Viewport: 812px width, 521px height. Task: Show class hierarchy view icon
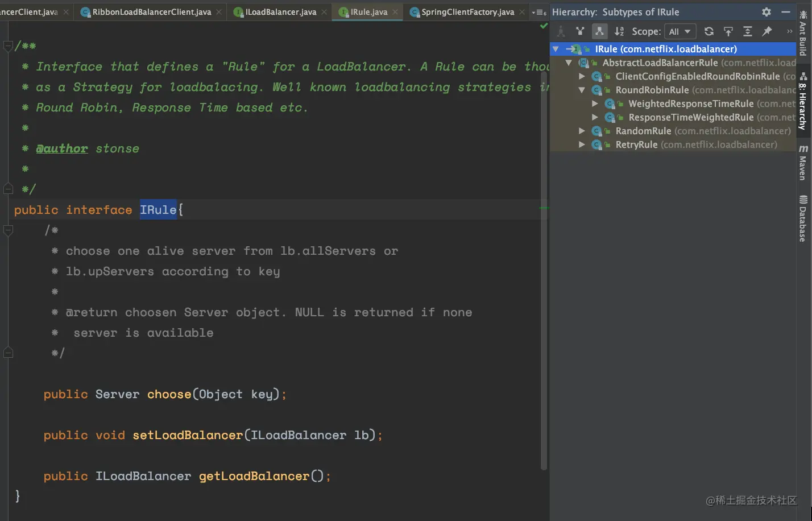[x=561, y=31]
